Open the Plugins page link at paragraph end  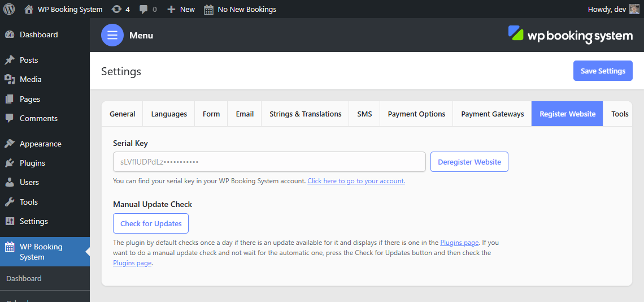point(132,262)
